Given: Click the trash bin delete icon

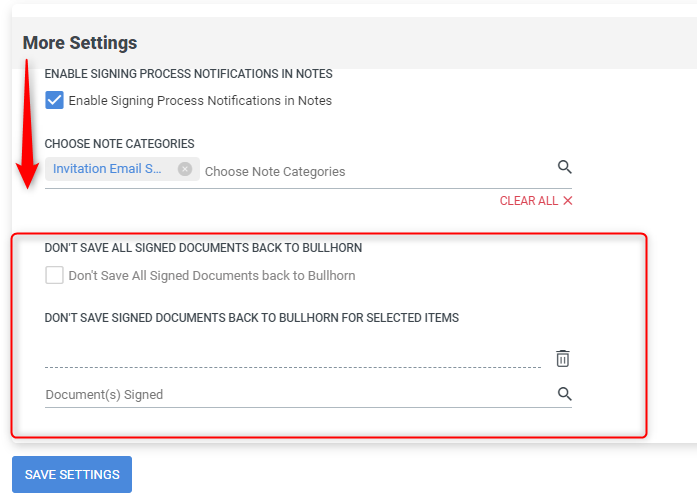Looking at the screenshot, I should click(563, 358).
